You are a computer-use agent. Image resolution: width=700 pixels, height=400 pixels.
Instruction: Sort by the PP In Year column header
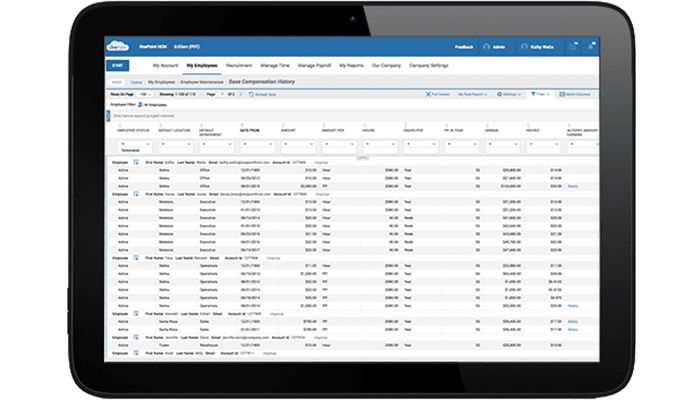coord(454,130)
